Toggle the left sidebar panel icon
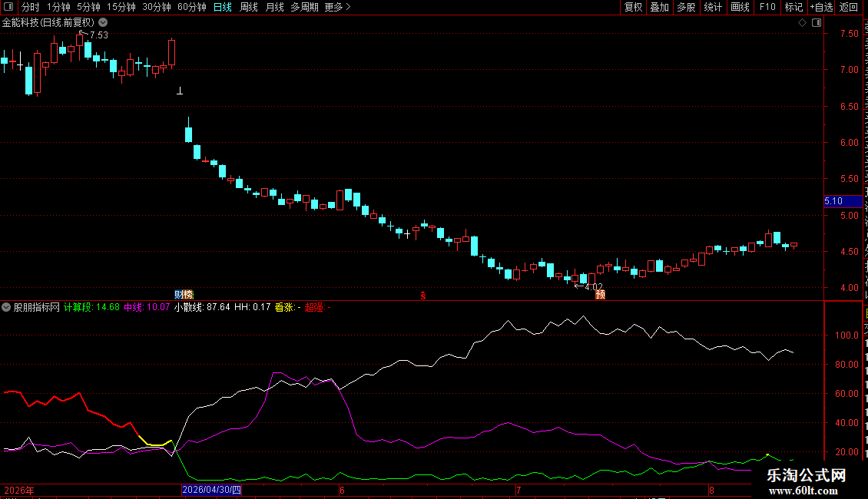 [9, 7]
